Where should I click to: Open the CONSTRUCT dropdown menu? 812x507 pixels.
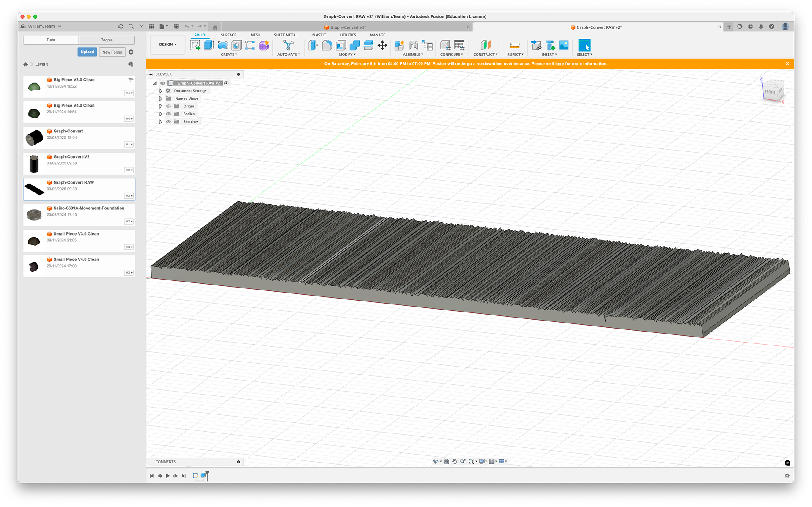click(x=485, y=55)
